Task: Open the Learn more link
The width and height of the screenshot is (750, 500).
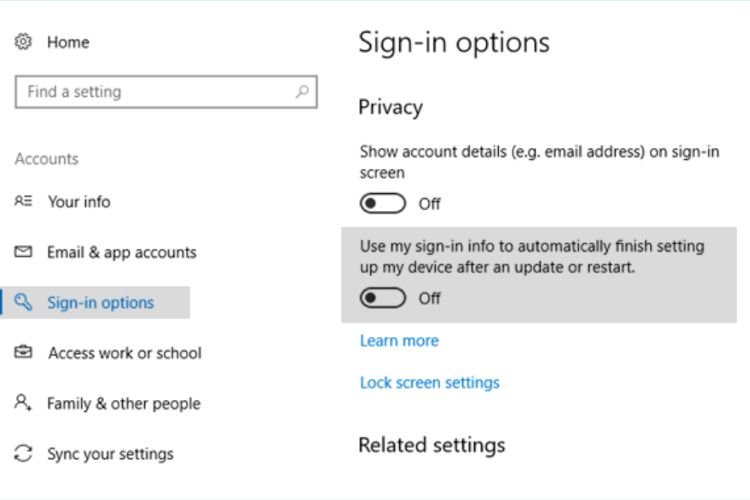Action: (399, 341)
